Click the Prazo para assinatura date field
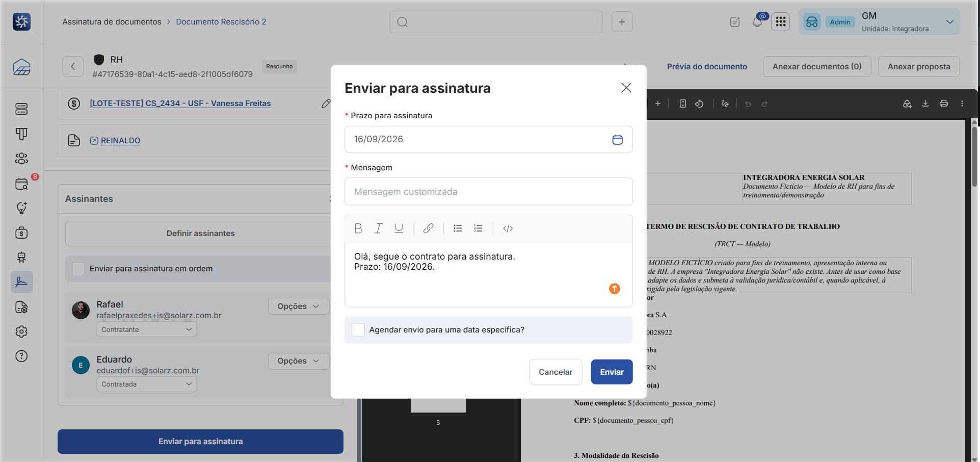This screenshot has width=980, height=462. [488, 139]
